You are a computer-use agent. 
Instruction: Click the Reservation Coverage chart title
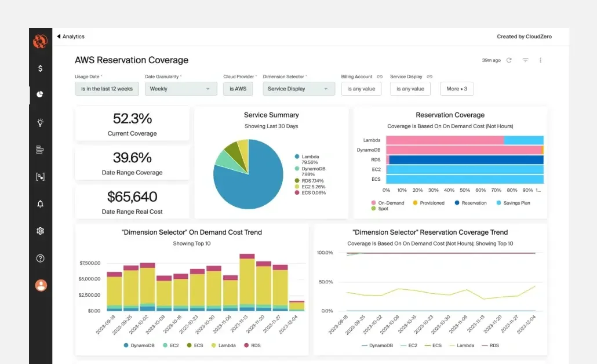coord(450,115)
